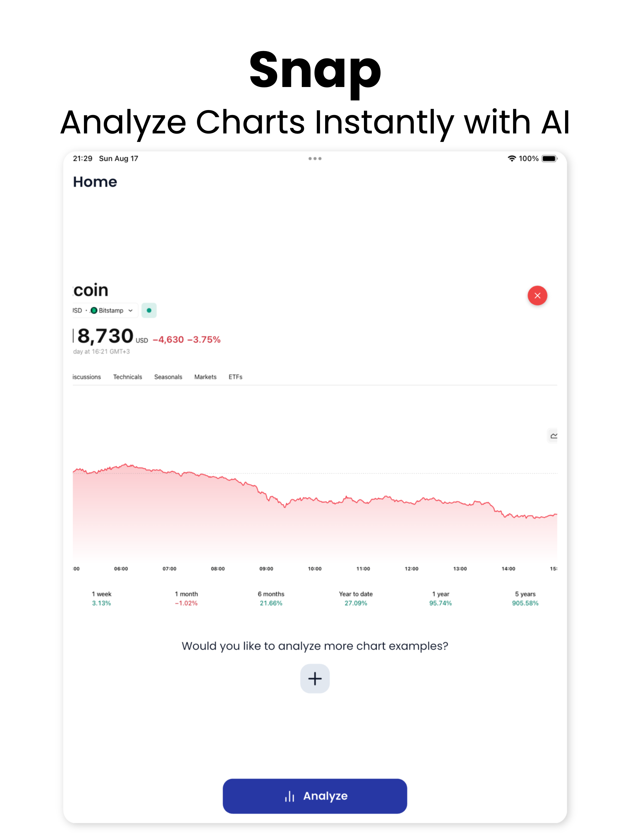Tap the ellipsis multitasking indicator at top center
The width and height of the screenshot is (630, 840).
[x=315, y=158]
